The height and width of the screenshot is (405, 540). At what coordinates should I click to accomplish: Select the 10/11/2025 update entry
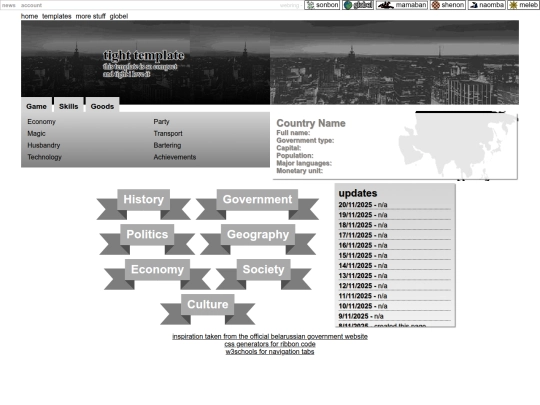[x=395, y=306]
